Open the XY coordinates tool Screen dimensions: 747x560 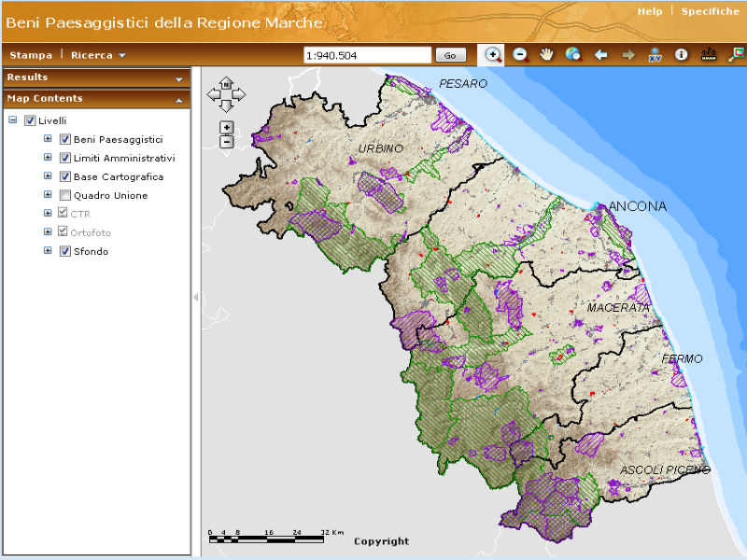tap(655, 55)
